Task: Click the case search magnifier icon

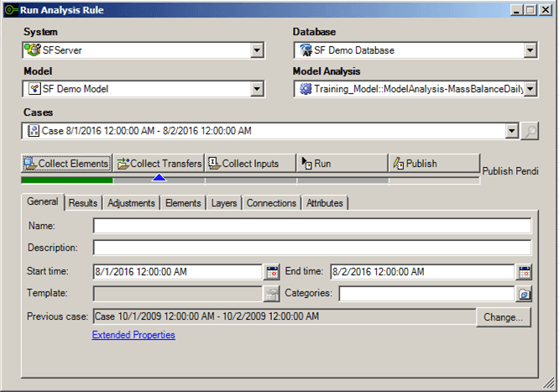Action: pyautogui.click(x=530, y=131)
